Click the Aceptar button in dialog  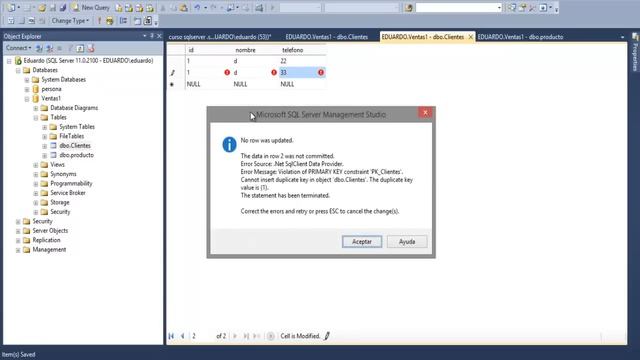tap(362, 242)
